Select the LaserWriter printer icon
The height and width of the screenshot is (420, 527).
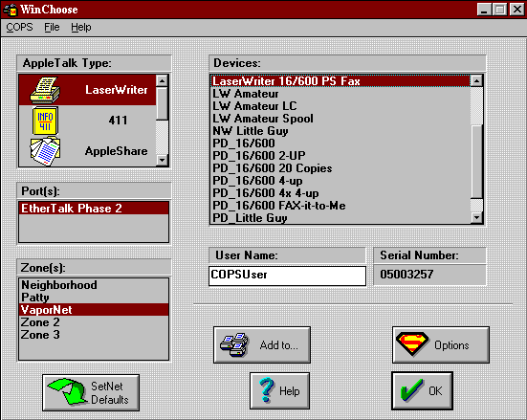45,90
